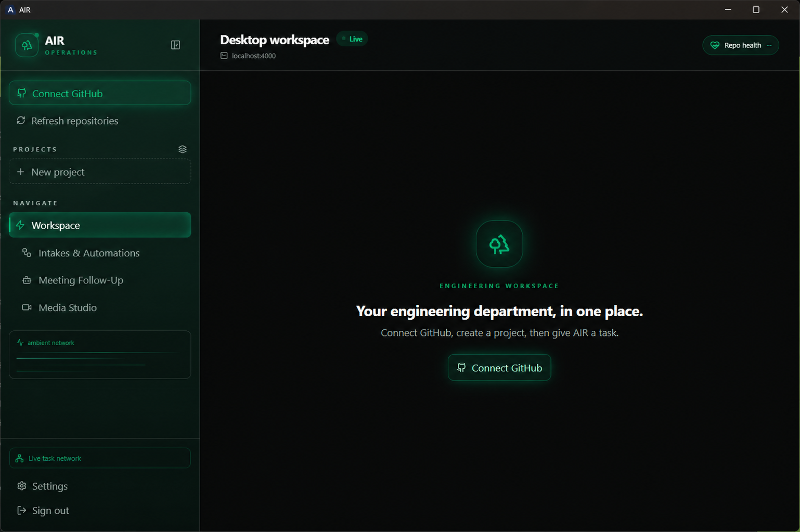
Task: Click the PROJECTS section heading
Action: pyautogui.click(x=35, y=149)
